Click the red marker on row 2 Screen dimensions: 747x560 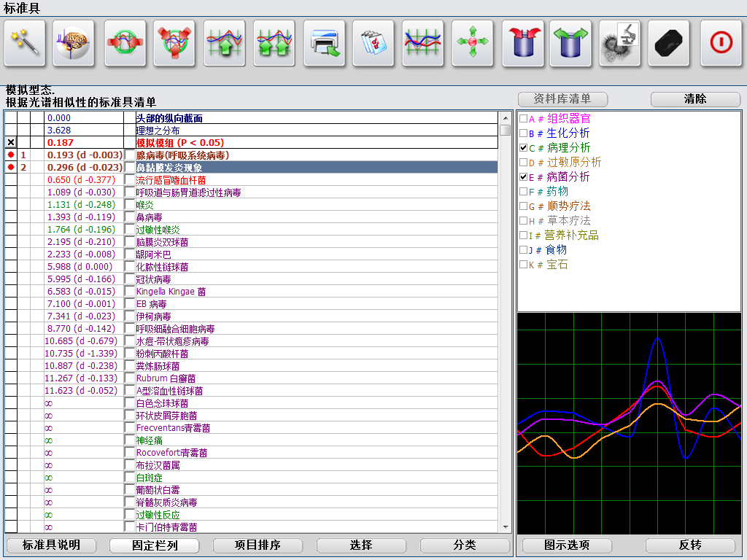click(11, 167)
